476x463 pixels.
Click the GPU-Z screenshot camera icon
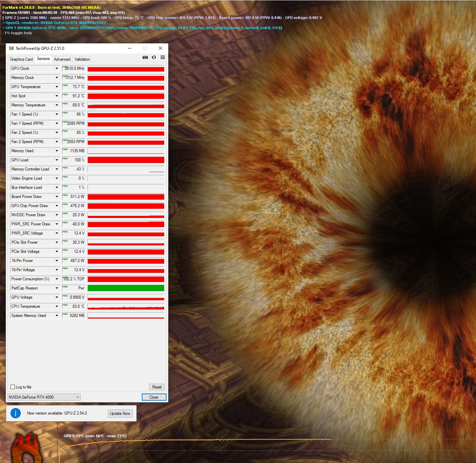145,58
